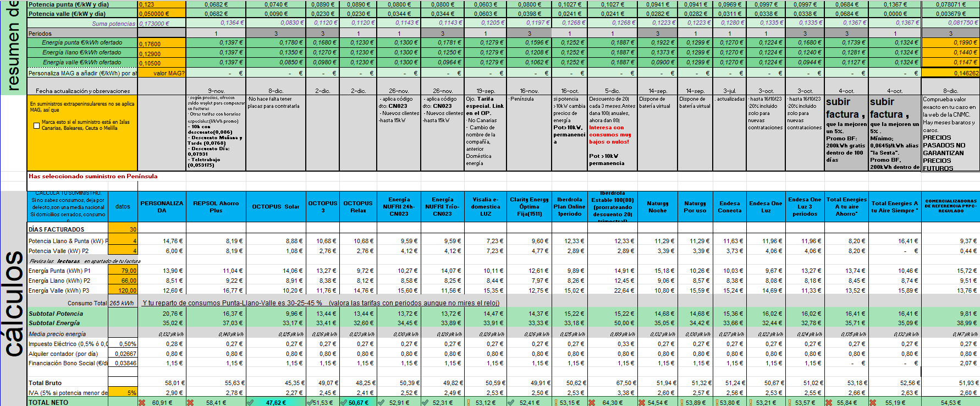980x406 pixels.
Task: Select the IVA 5% input cell
Action: coord(123,393)
